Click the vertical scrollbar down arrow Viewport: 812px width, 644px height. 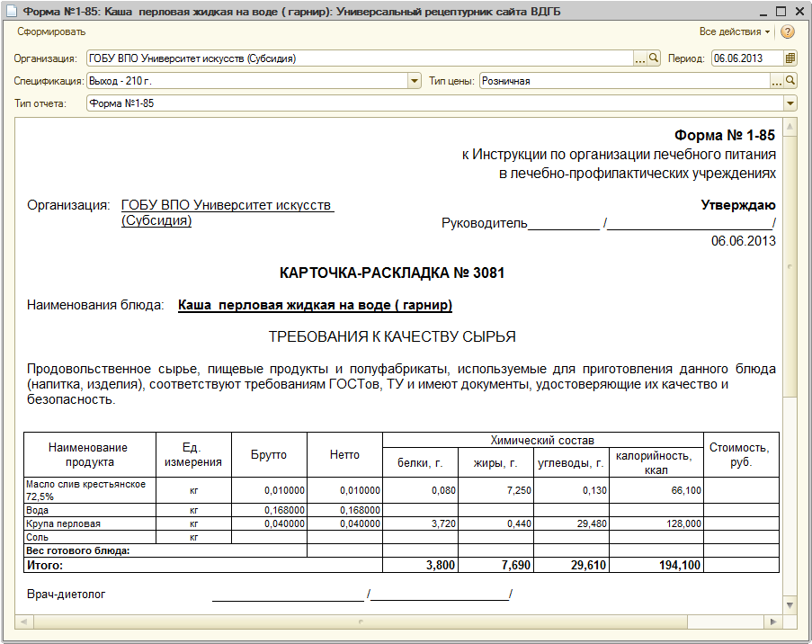(790, 604)
